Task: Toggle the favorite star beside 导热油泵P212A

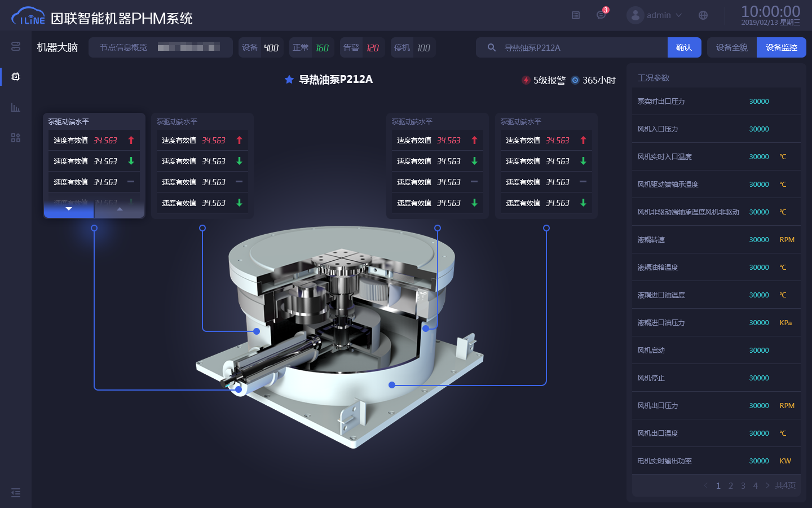Action: point(289,80)
